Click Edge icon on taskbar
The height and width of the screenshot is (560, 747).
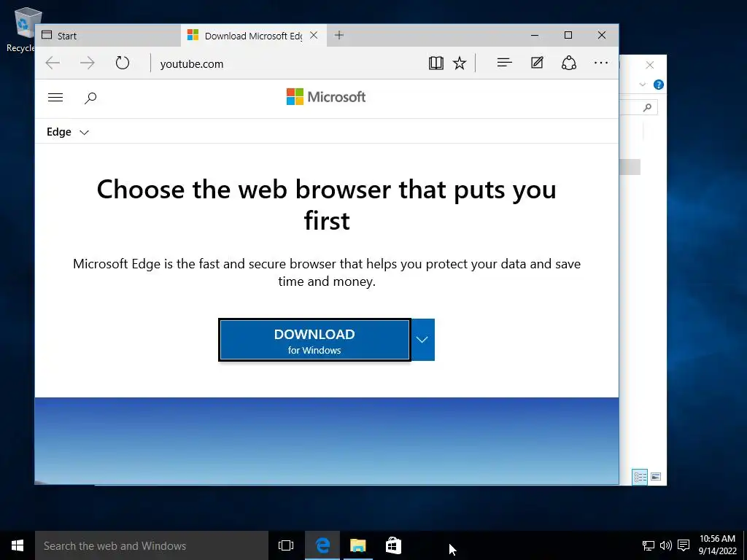pos(322,545)
